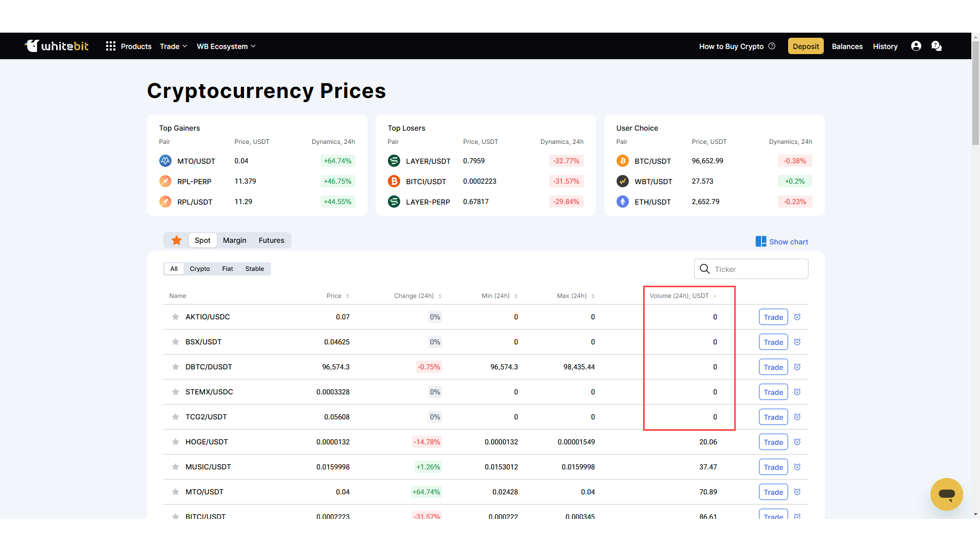Set price alert for MTO/USDT row

point(797,492)
